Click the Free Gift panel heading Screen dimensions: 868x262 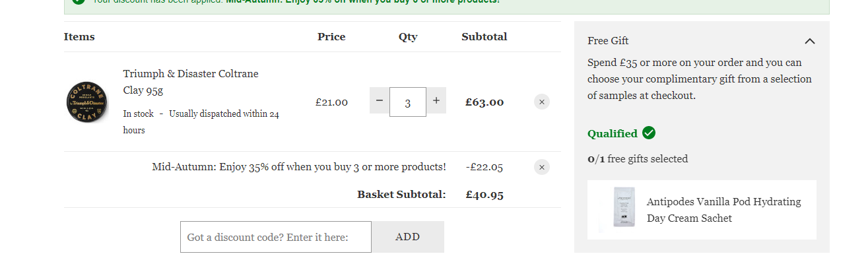point(608,41)
